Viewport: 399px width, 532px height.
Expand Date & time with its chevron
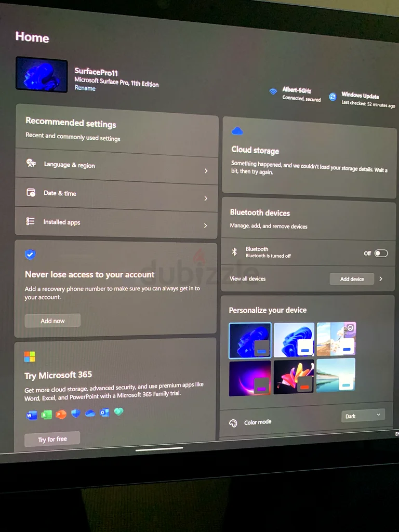[x=206, y=198]
